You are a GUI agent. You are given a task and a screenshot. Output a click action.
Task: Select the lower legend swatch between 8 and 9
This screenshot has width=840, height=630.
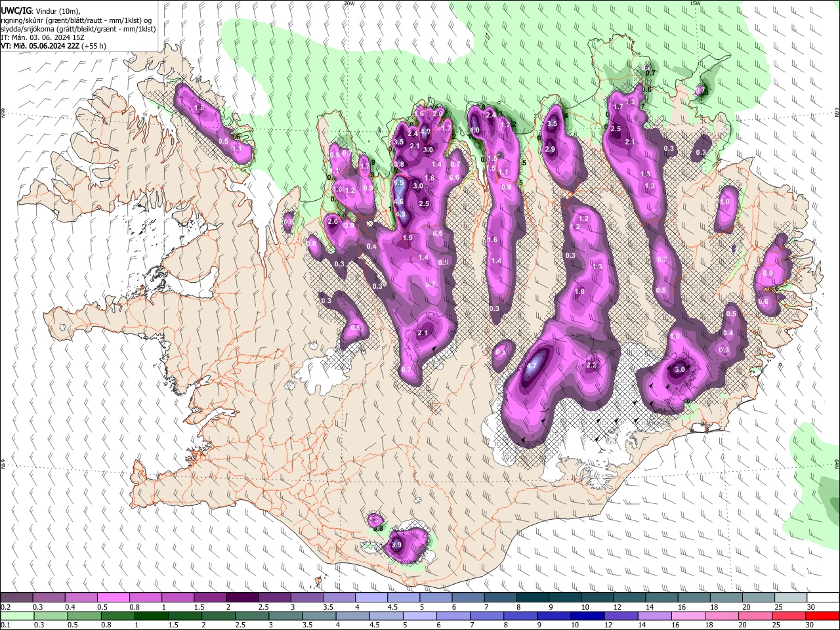pos(519,616)
